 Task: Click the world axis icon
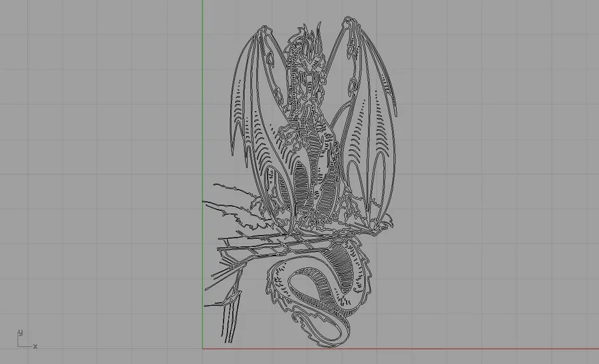coord(27,339)
